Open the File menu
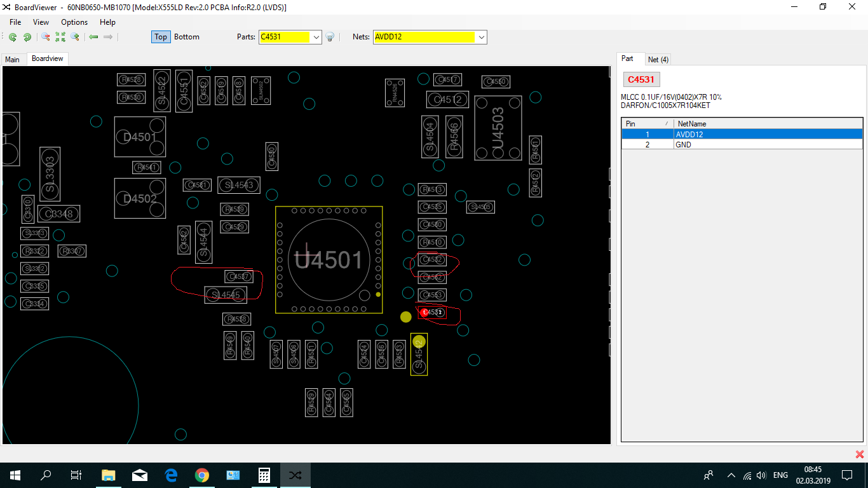This screenshot has height=488, width=868. pyautogui.click(x=15, y=22)
